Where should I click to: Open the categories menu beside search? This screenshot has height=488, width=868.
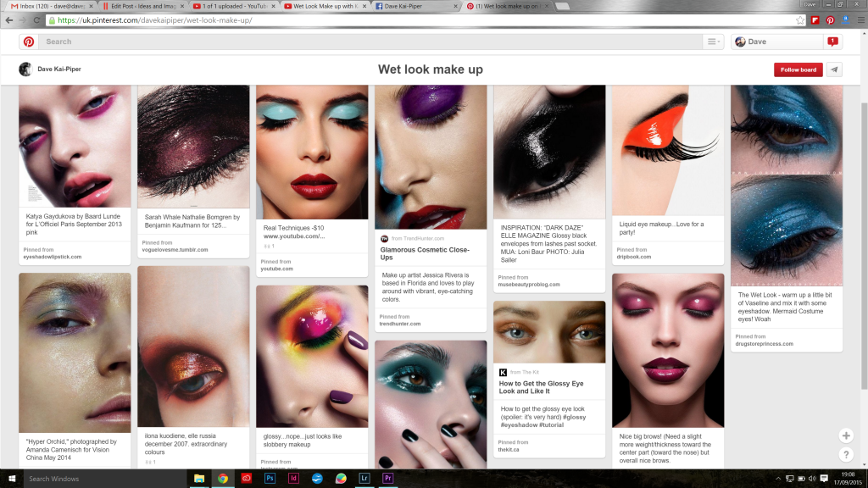coord(714,42)
